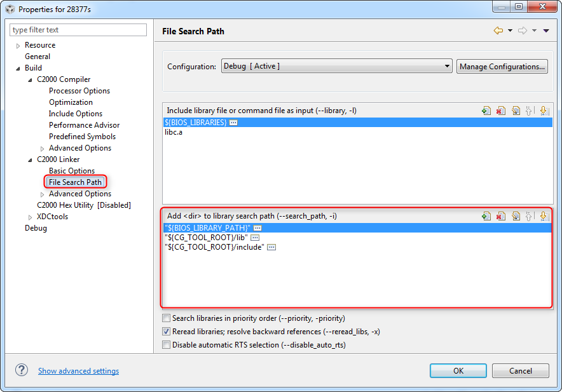562x392 pixels.
Task: Select C2000 Hex Utility [Disabled]
Action: [x=84, y=205]
